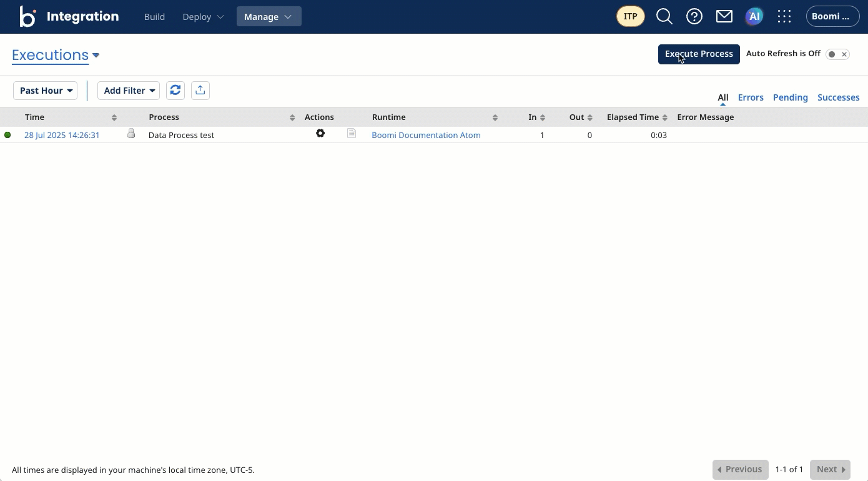Screen dimensions: 868x481
Task: Click the Execute Process button
Action: [x=699, y=54]
